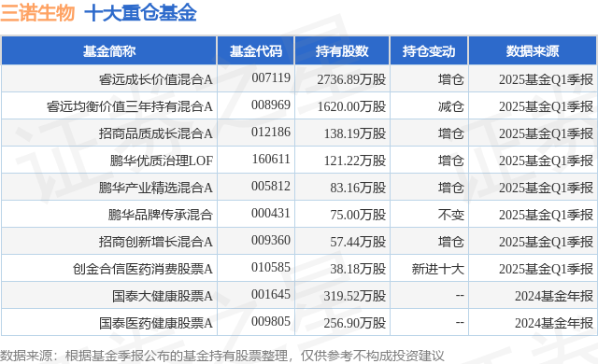Click the 十大重仓基金 heading
Viewport: 598px width, 364px height.
tap(140, 12)
